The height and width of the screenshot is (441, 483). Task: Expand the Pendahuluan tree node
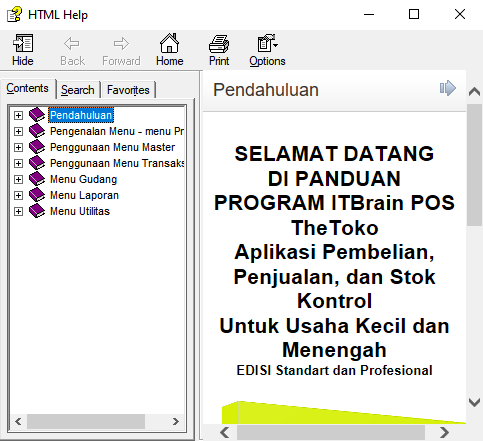click(x=18, y=115)
